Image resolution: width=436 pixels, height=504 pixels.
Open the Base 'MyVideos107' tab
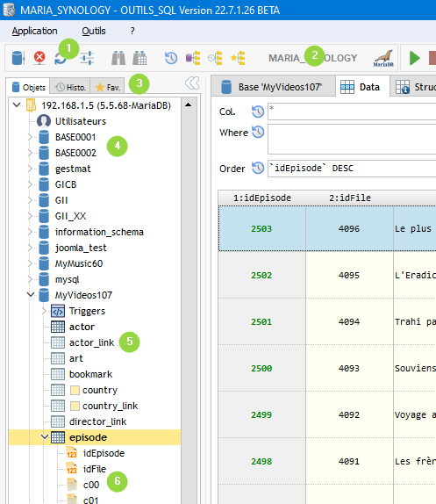tap(273, 87)
